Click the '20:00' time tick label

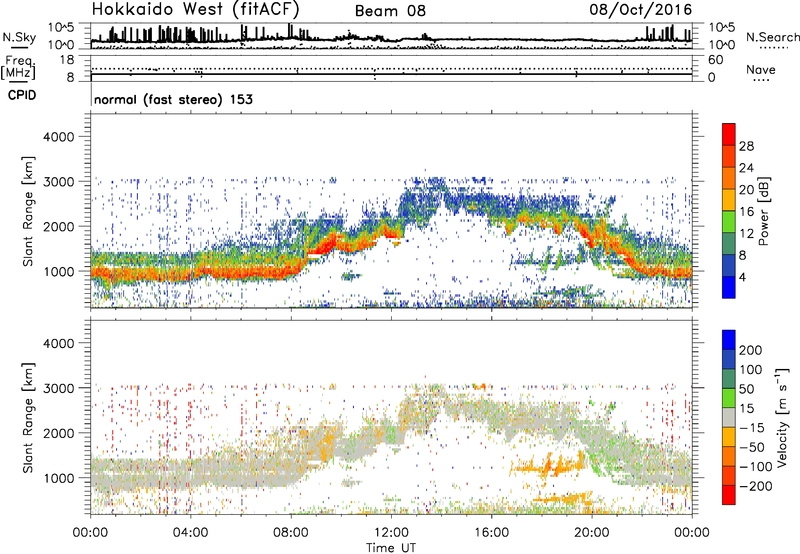click(x=591, y=532)
